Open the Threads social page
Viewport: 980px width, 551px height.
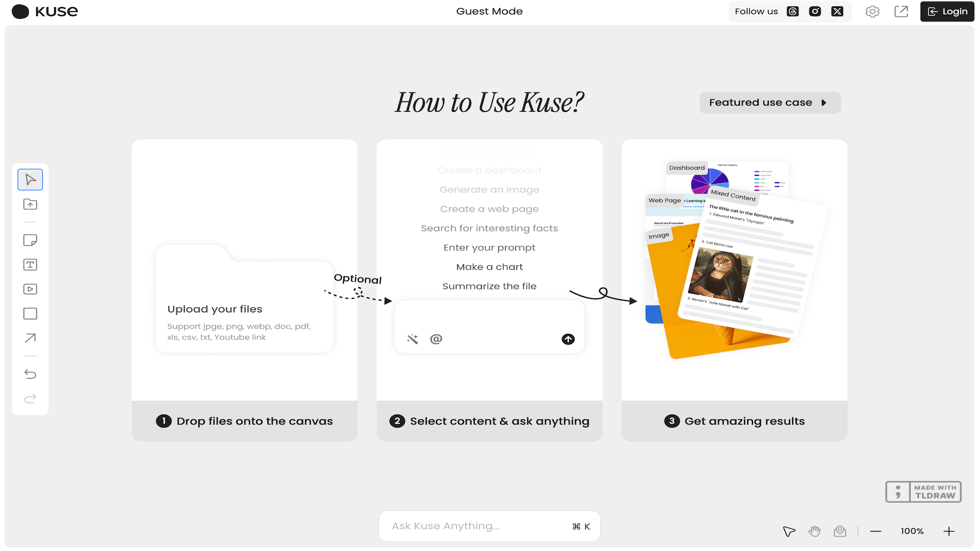[792, 11]
